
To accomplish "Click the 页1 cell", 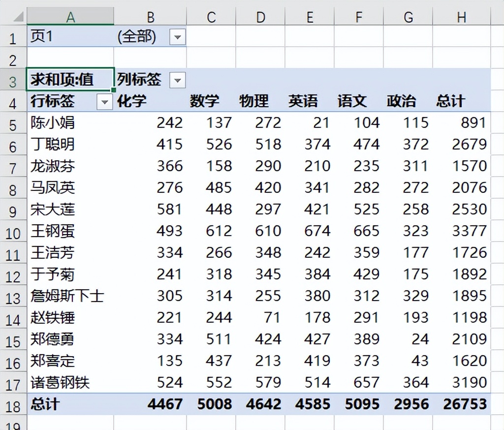I will pyautogui.click(x=70, y=36).
